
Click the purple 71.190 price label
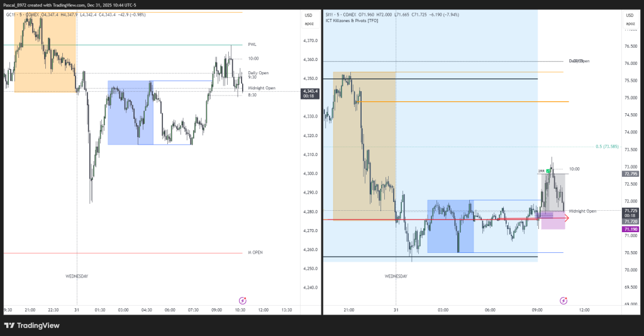(630, 230)
